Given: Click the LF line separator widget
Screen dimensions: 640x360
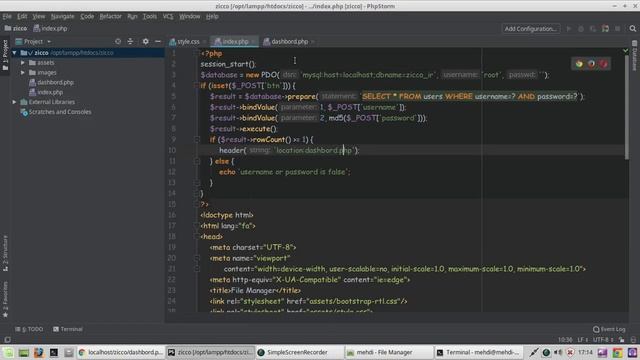Looking at the screenshot, I should tap(582, 340).
